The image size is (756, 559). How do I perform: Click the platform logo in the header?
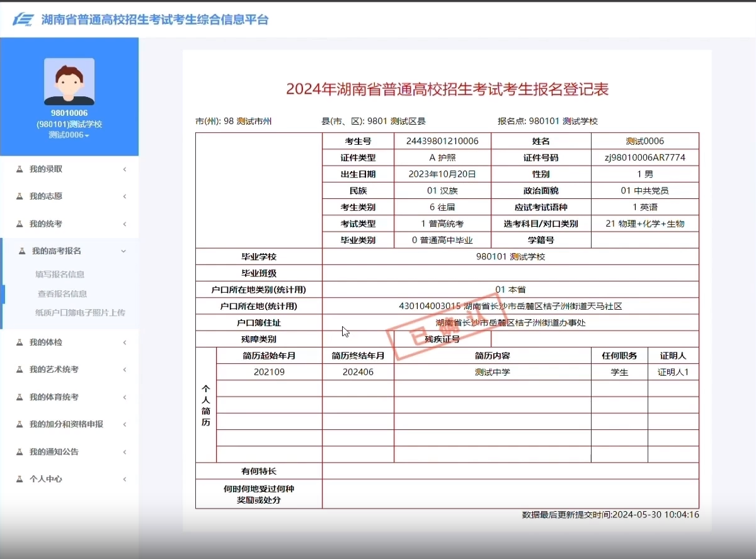tap(24, 19)
